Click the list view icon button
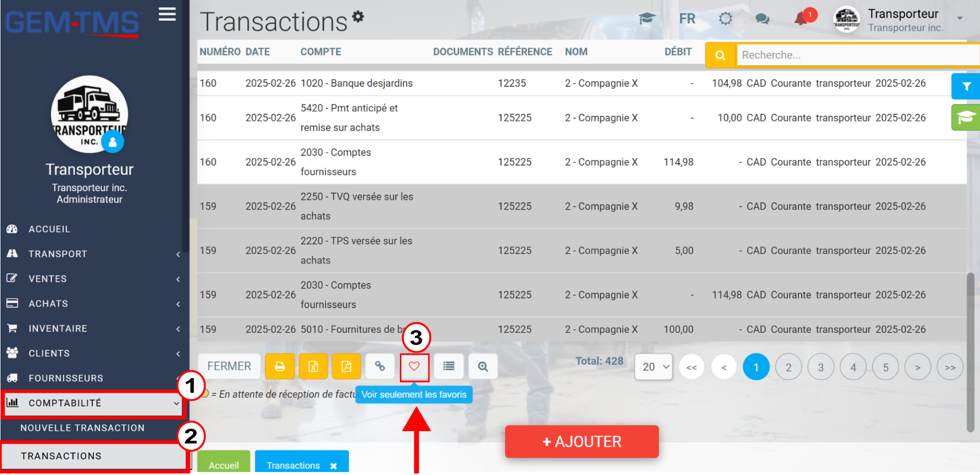980x475 pixels. [x=449, y=367]
